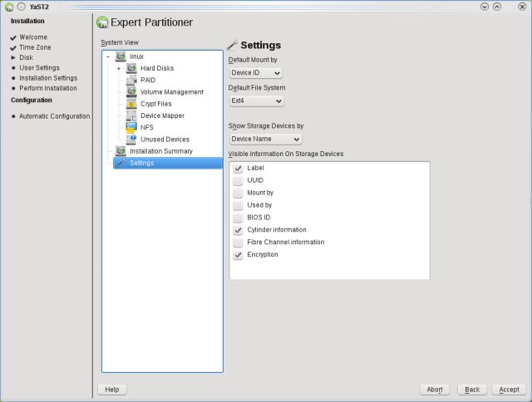Toggle the Label checkbox
Screen dimensions: 532x402
[239, 168]
